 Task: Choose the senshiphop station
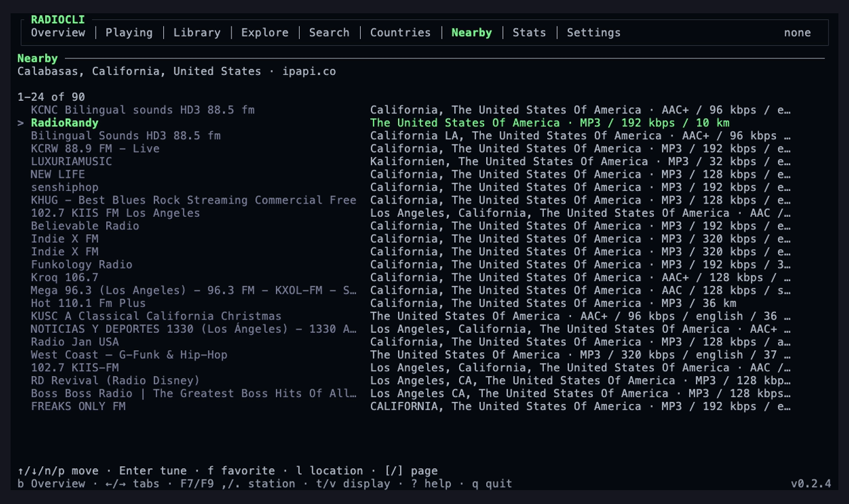(x=411, y=187)
